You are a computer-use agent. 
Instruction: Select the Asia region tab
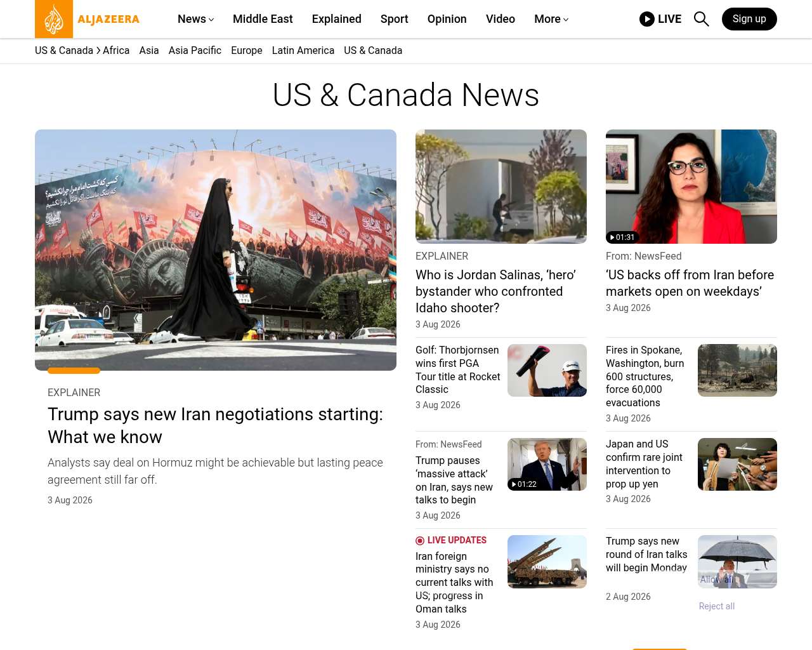tap(149, 50)
